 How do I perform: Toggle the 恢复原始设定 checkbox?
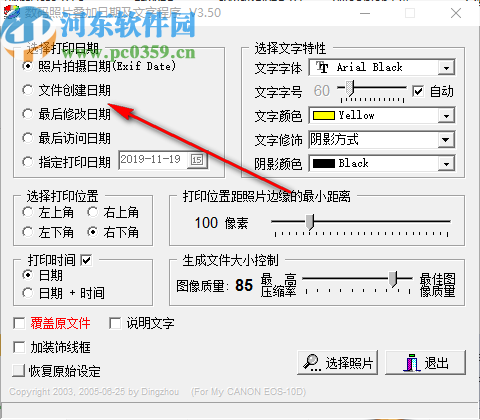click(x=18, y=371)
